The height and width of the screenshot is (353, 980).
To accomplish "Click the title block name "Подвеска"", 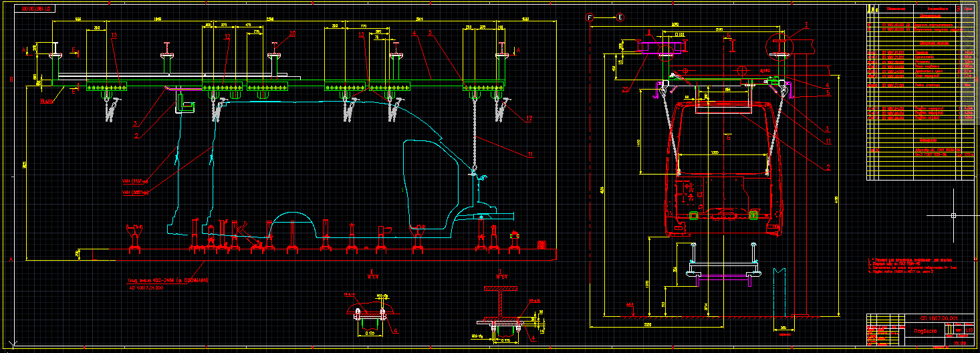I will click(926, 330).
